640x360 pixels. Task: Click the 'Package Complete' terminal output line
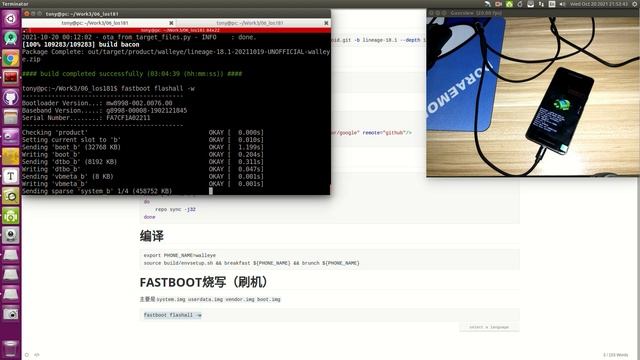(176, 56)
